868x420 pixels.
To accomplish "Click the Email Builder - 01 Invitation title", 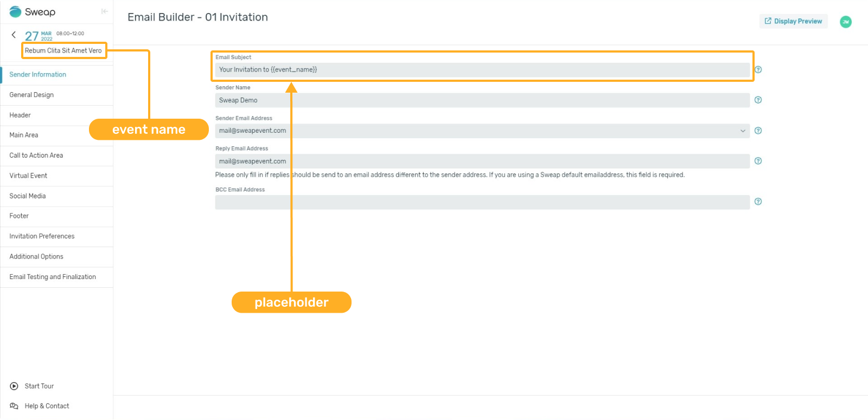I will (x=197, y=17).
